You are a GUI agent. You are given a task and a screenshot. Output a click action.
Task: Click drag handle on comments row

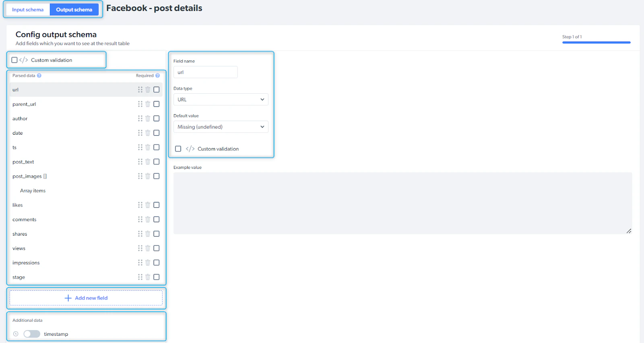click(140, 220)
